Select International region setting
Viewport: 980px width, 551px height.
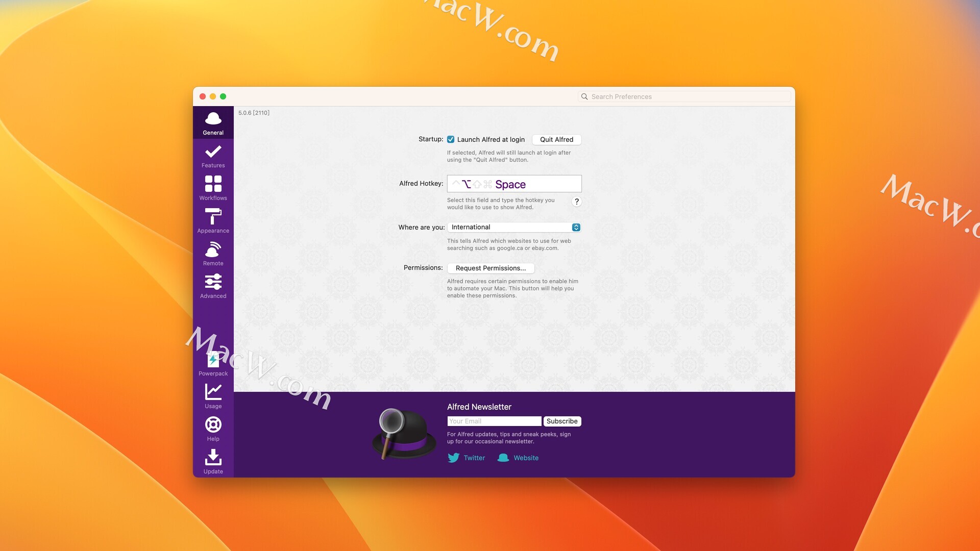pos(514,227)
